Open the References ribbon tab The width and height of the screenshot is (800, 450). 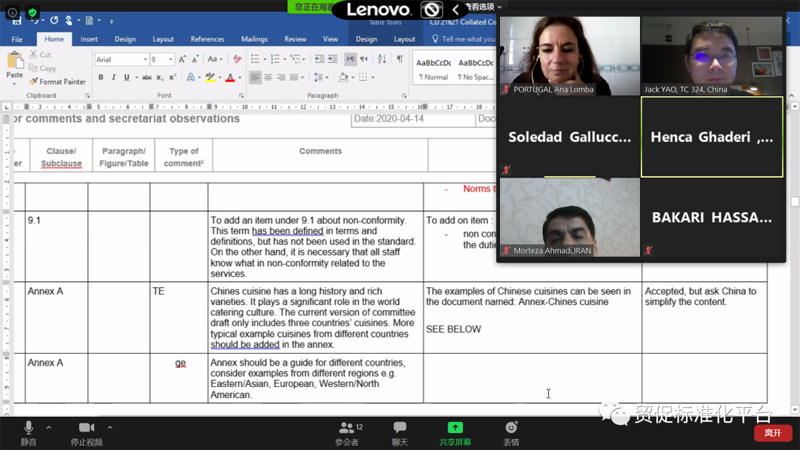207,39
